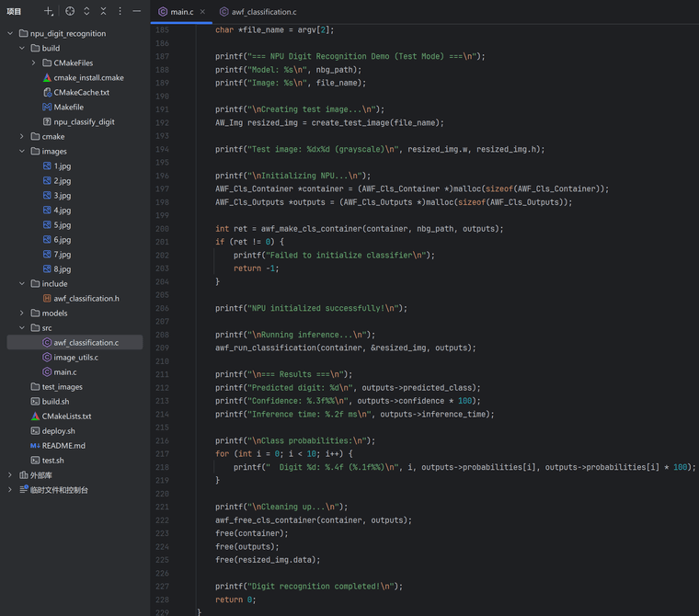This screenshot has width=699, height=616.
Task: Open the 项目 project panel title
Action: click(x=14, y=12)
